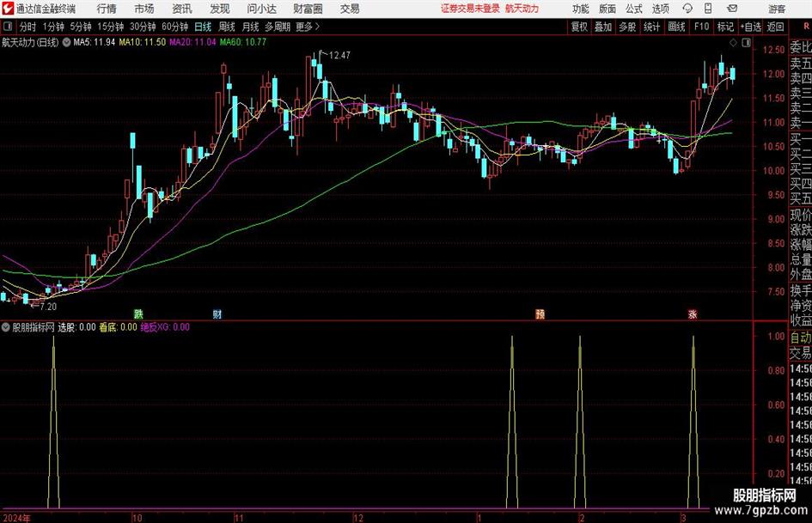Click the 复权 button
The width and height of the screenshot is (812, 523).
[579, 27]
